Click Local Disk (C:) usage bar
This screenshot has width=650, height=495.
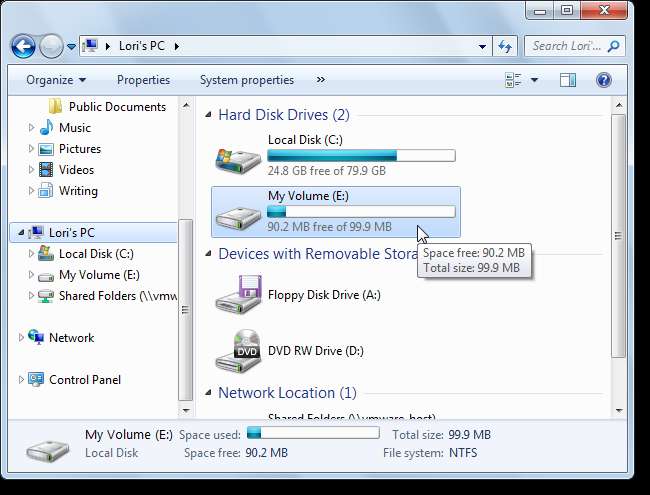pyautogui.click(x=361, y=156)
